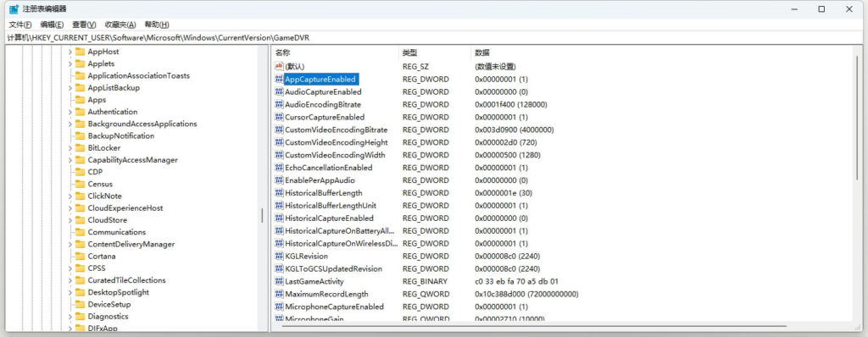The image size is (868, 337).
Task: Select the CloudExperienceHost tree key
Action: 125,208
